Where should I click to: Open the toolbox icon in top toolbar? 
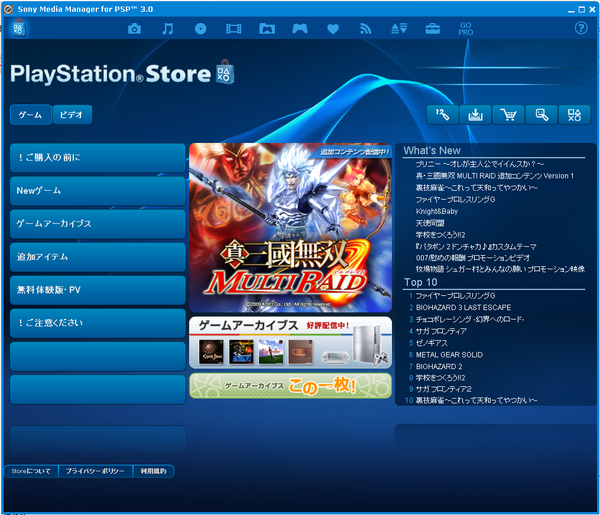pos(432,29)
